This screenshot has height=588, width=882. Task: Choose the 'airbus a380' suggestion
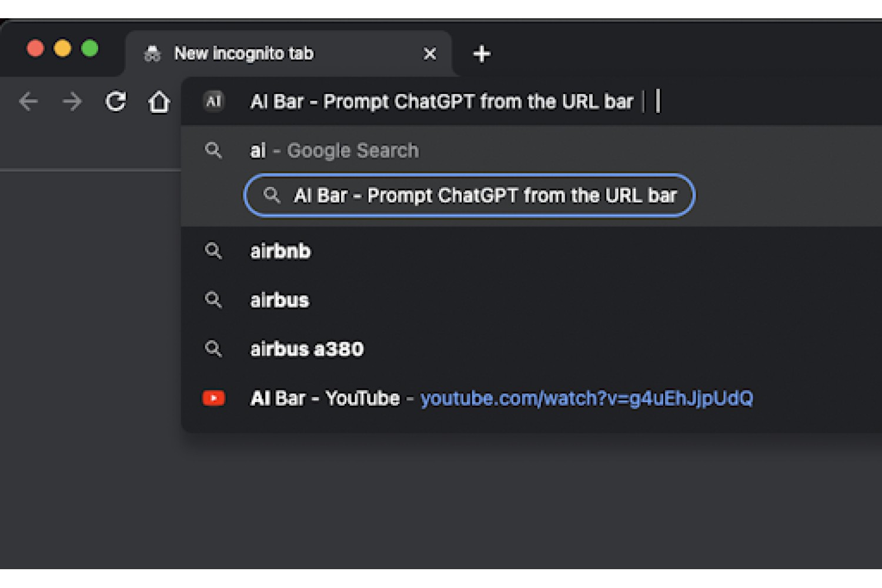tap(532, 349)
